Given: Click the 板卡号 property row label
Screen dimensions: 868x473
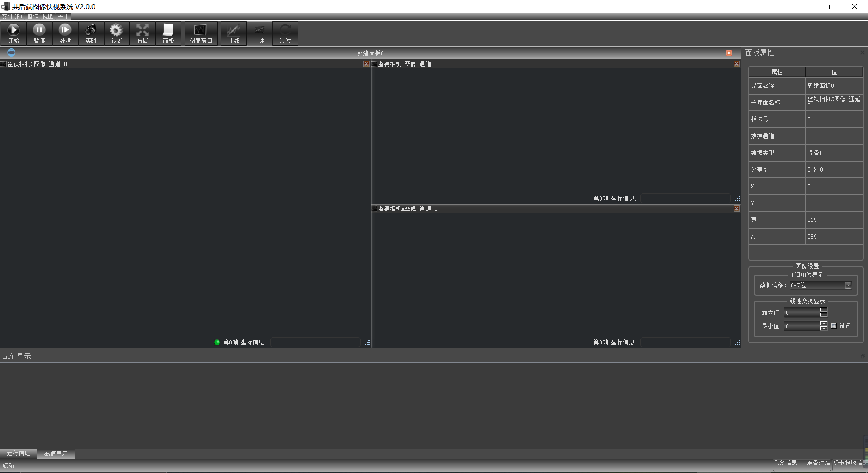Looking at the screenshot, I should (x=777, y=119).
